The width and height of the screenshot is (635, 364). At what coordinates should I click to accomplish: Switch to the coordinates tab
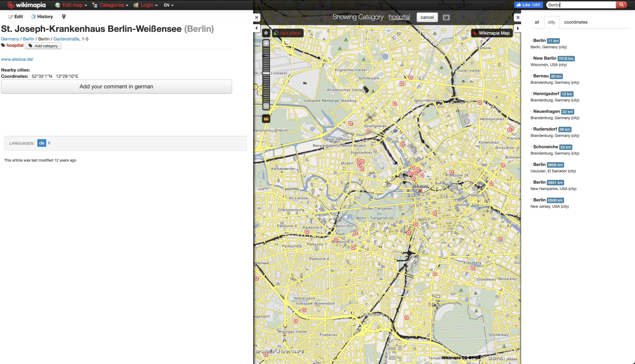[x=576, y=22]
